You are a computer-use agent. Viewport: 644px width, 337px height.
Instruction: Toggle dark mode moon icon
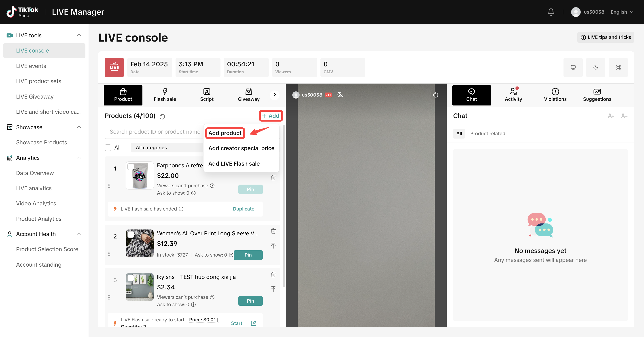(595, 67)
